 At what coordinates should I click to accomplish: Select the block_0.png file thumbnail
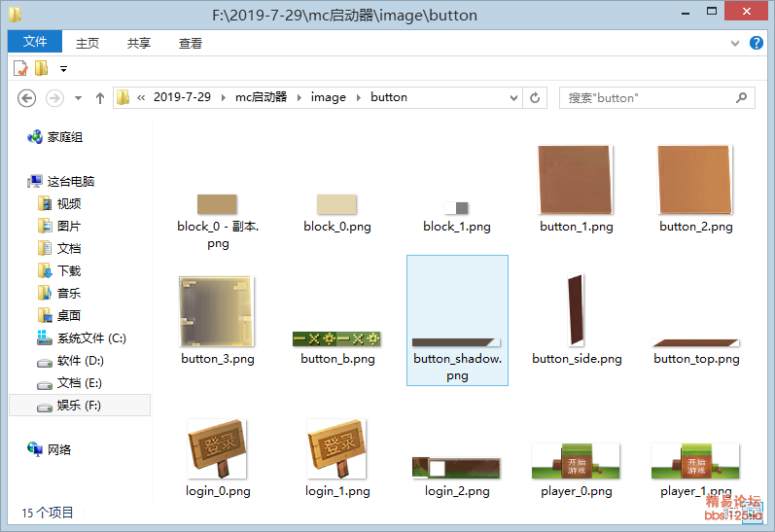click(336, 203)
